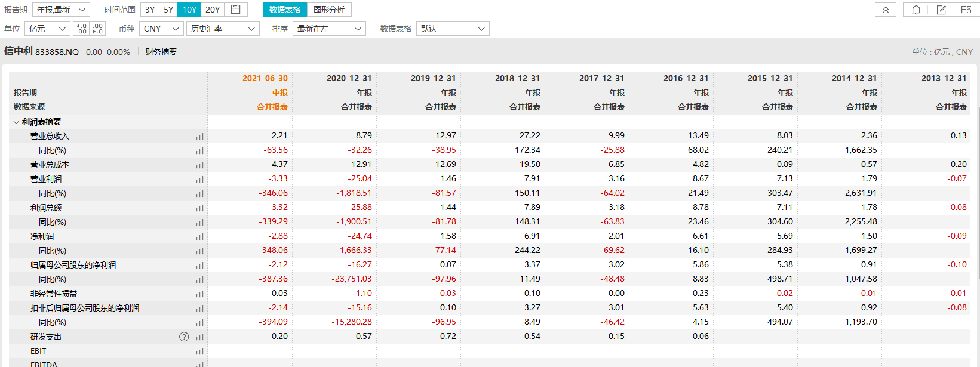980x367 pixels.
Task: Increase decimal places icon
Action: coord(81,29)
